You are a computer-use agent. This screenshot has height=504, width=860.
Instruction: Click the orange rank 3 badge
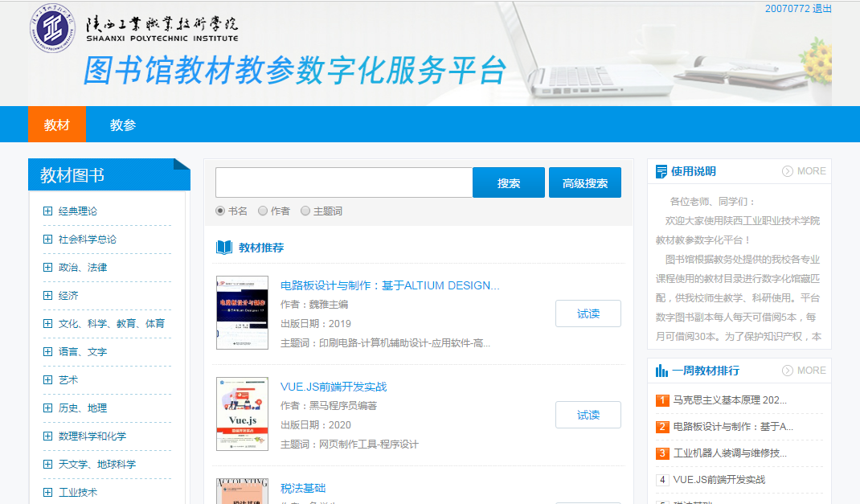coord(662,453)
